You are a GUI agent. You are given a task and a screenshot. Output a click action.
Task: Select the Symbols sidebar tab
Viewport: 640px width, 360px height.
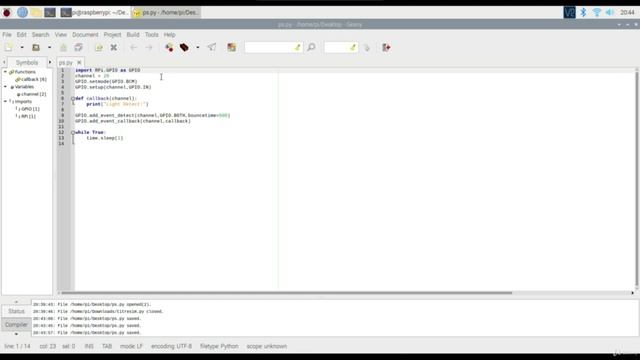(27, 62)
